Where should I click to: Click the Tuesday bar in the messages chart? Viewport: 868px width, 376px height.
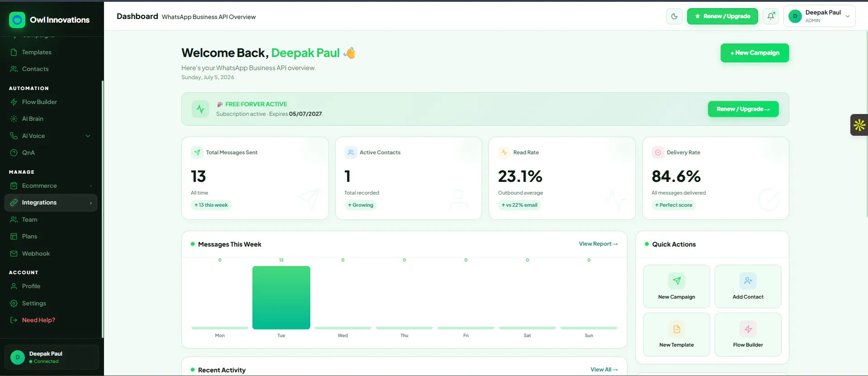[281, 298]
